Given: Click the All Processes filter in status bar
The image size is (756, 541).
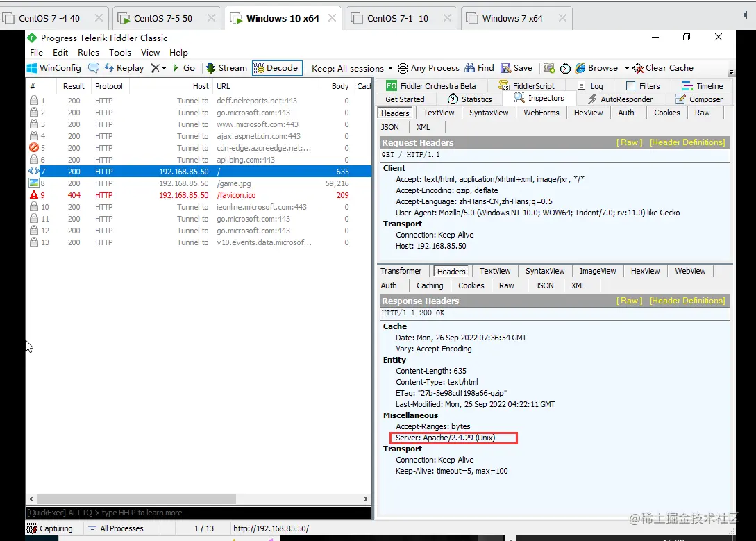Looking at the screenshot, I should point(116,528).
